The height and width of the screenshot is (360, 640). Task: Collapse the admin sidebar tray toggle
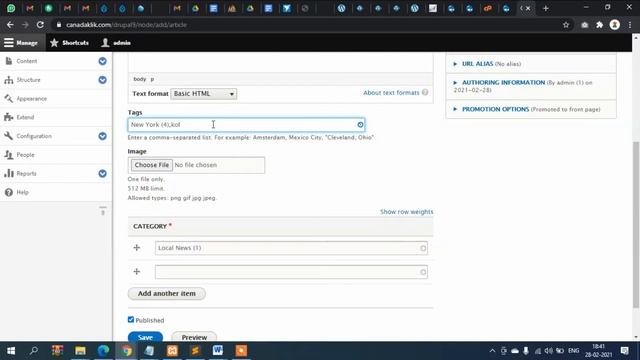103,211
